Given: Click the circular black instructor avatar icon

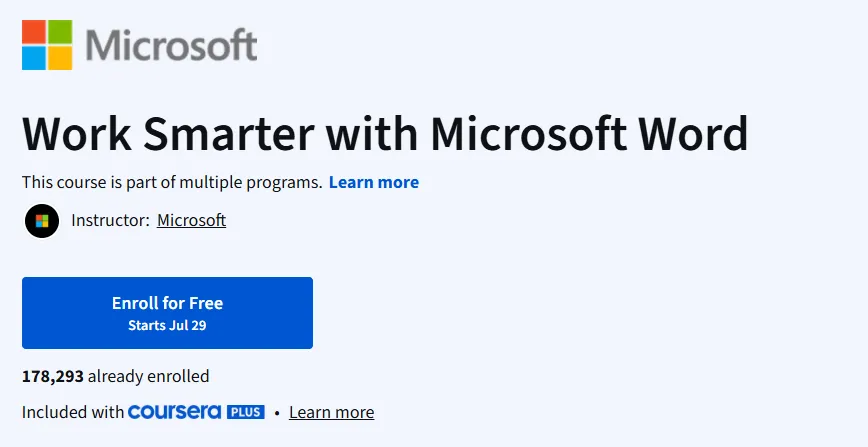Looking at the screenshot, I should click(42, 221).
